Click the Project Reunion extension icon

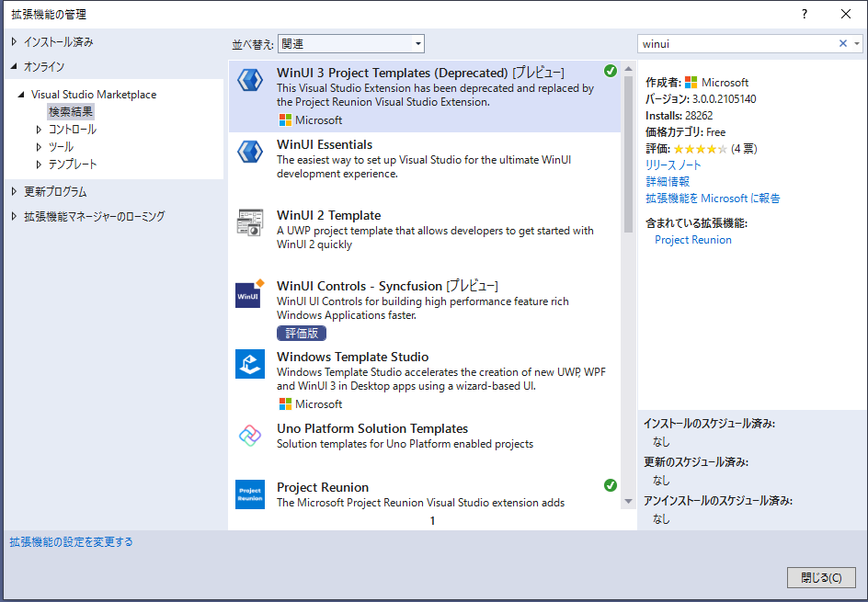pos(250,494)
